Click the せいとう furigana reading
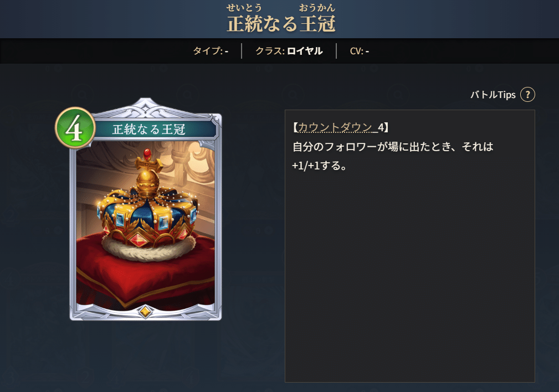The height and width of the screenshot is (392, 559). coord(244,8)
